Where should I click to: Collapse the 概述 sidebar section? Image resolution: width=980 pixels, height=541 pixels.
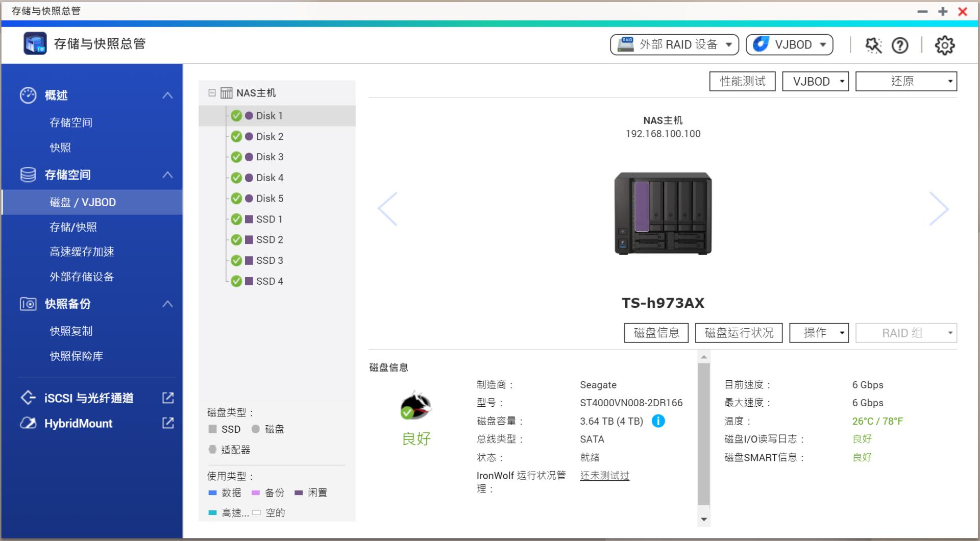click(x=166, y=95)
